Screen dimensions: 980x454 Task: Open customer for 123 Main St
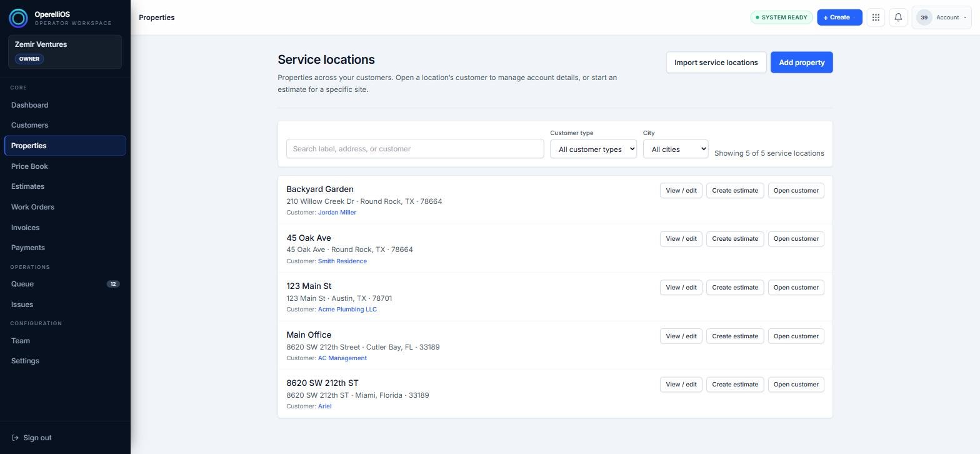(796, 288)
